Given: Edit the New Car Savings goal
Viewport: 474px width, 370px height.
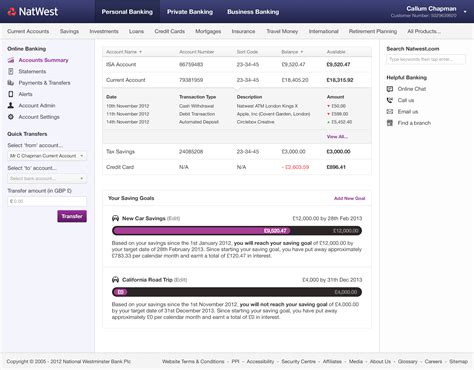Looking at the screenshot, I should coord(173,218).
